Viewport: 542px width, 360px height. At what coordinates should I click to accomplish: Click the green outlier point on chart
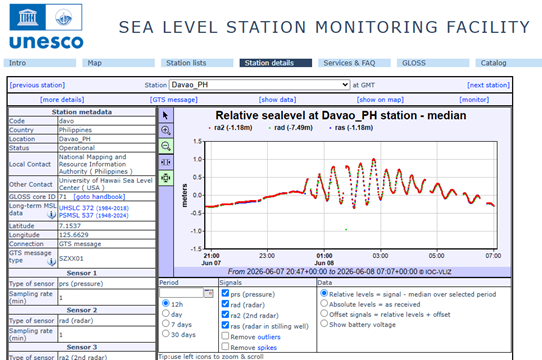pos(346,230)
